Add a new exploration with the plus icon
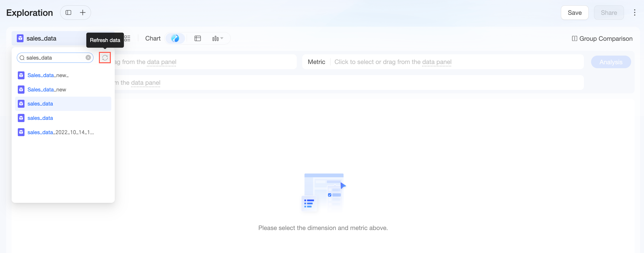644x253 pixels. 83,13
